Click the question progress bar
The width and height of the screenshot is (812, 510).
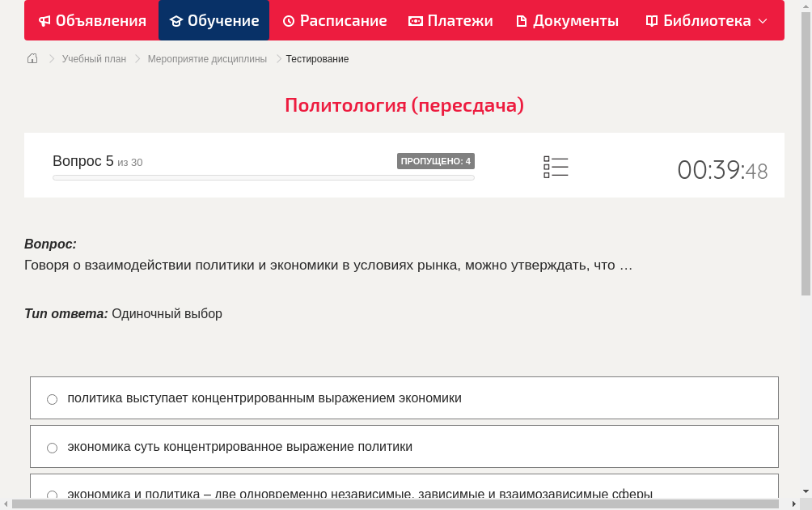(x=263, y=177)
